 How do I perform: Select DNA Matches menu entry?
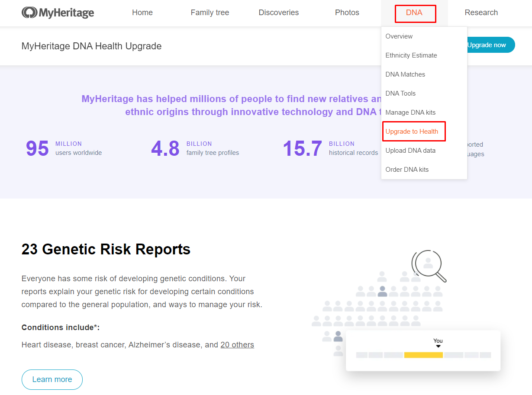[x=405, y=74]
